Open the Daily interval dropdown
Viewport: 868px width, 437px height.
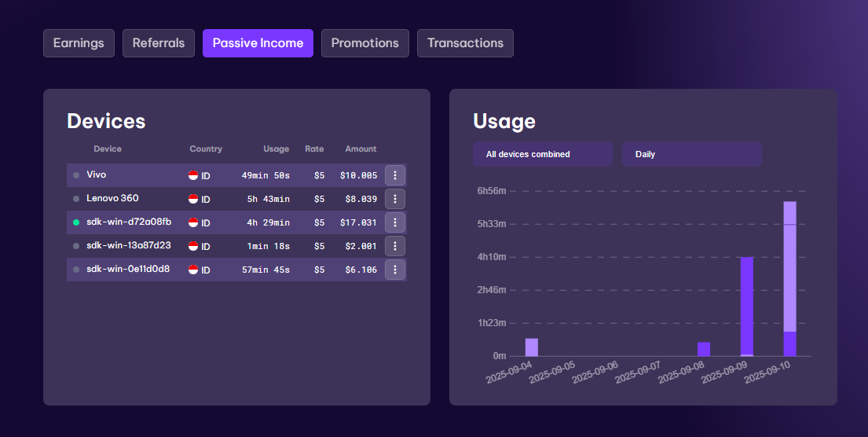(692, 154)
